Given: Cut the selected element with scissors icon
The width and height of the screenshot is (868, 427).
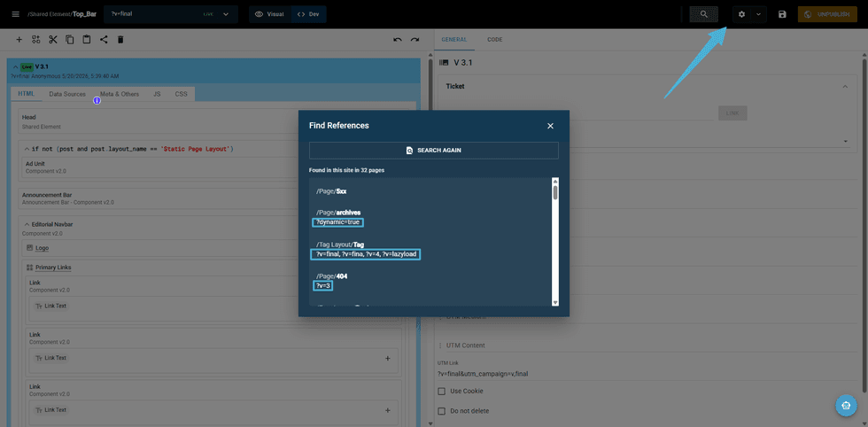Looking at the screenshot, I should click(x=53, y=39).
